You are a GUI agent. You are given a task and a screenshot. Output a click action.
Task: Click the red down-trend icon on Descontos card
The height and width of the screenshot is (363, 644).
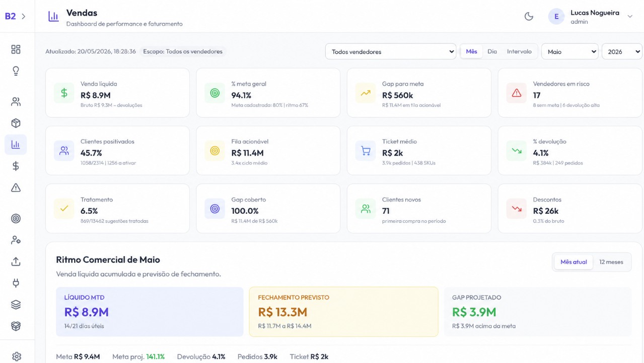click(x=517, y=209)
